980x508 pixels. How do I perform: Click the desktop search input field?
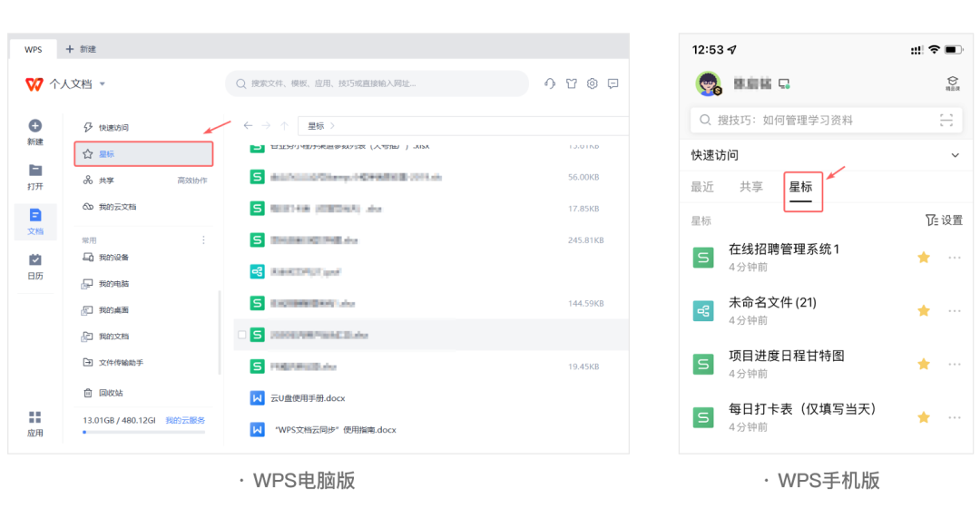[377, 83]
